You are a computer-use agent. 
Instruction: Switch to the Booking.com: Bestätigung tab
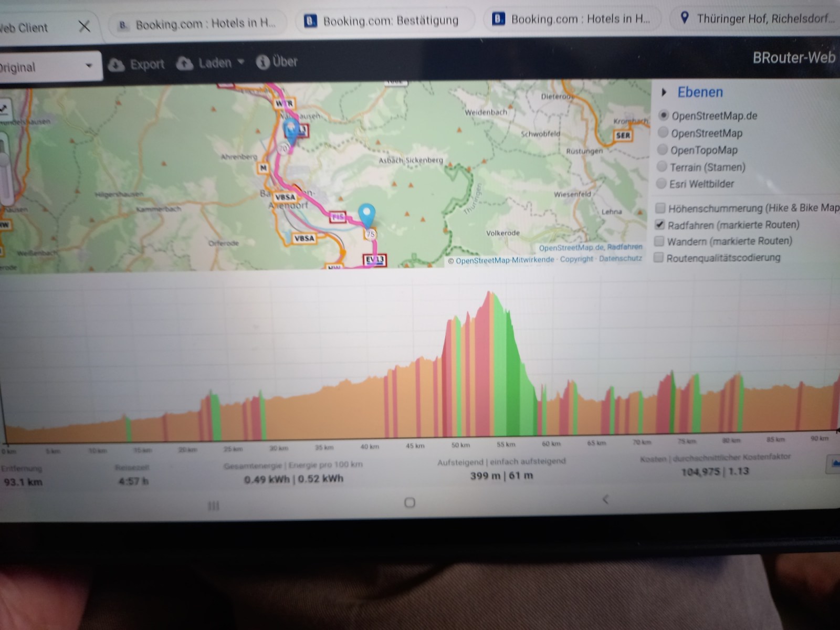coord(390,21)
